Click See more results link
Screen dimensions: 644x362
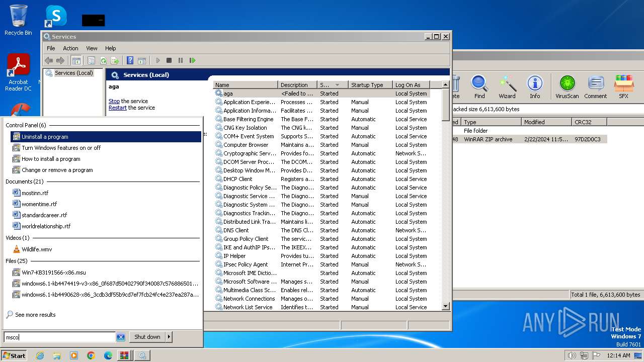point(35,315)
